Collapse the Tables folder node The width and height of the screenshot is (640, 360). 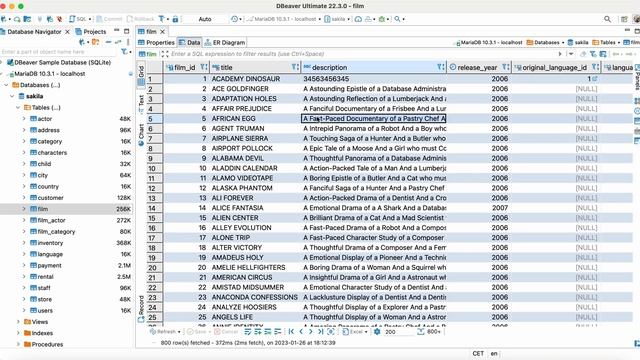click(x=18, y=108)
